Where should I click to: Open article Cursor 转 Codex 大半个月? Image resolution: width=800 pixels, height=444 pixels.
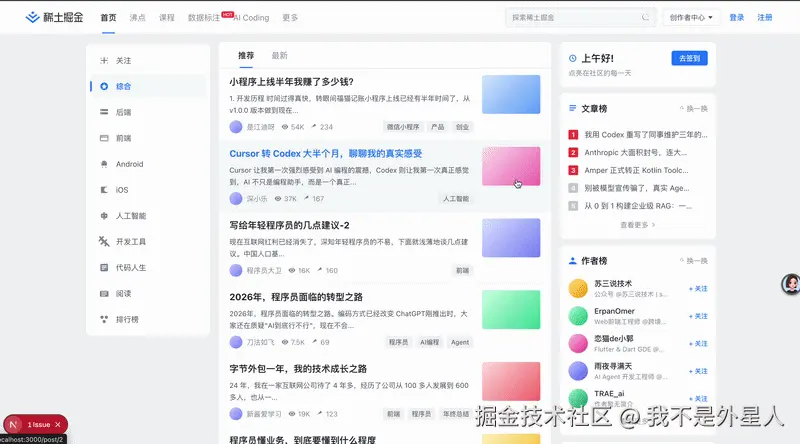[x=326, y=154]
